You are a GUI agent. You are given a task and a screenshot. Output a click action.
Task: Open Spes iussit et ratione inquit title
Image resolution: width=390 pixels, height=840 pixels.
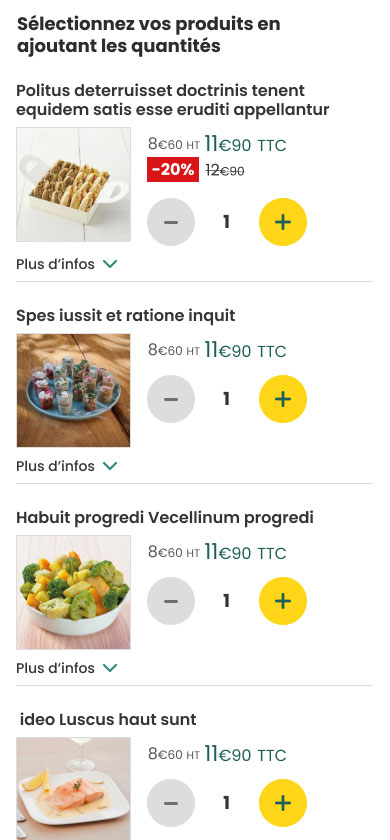125,316
